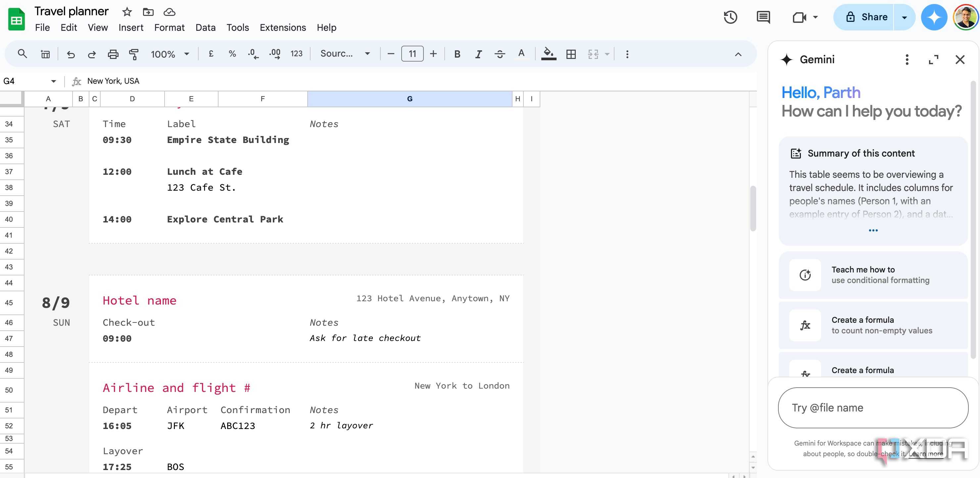
Task: Open the Sheets home icon
Action: tap(16, 19)
